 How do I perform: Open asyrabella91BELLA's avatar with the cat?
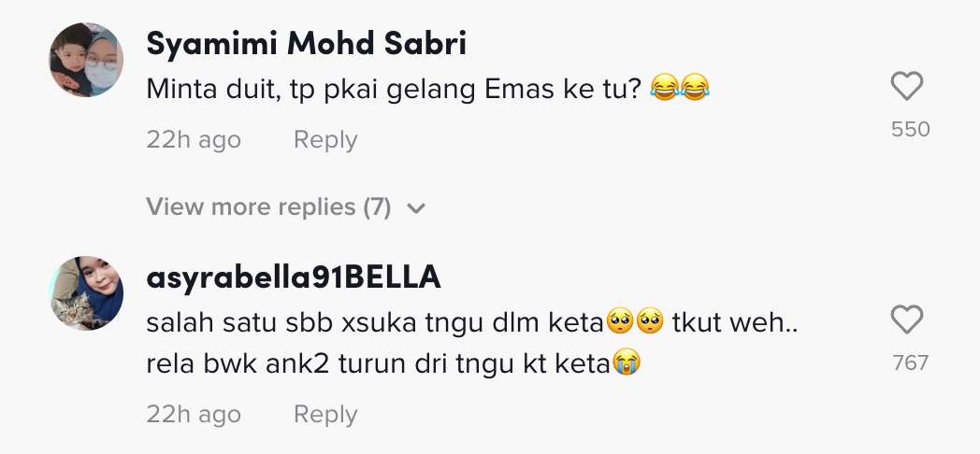(x=86, y=293)
